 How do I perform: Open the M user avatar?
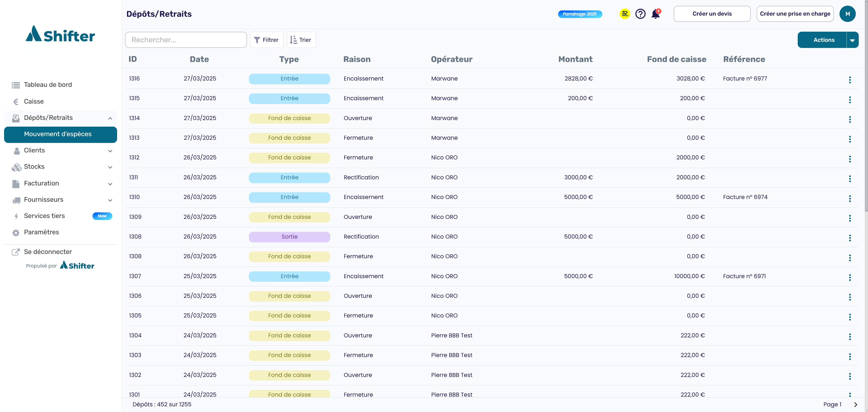847,14
